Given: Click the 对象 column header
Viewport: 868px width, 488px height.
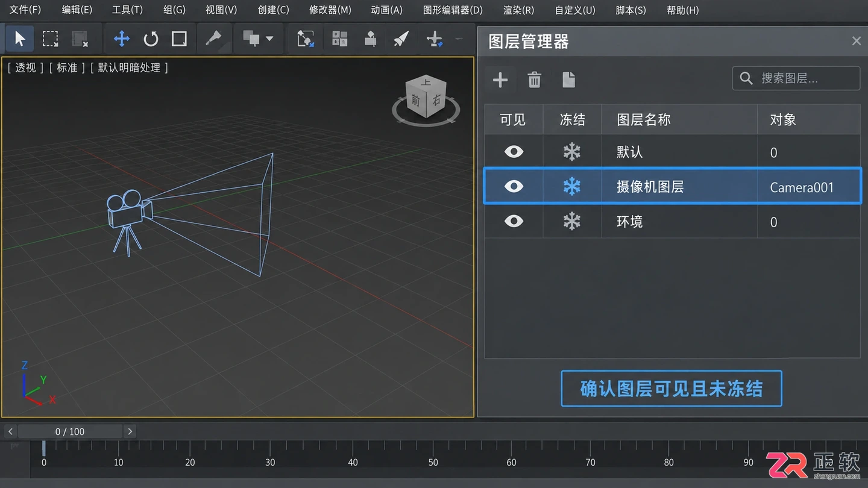Looking at the screenshot, I should (783, 119).
